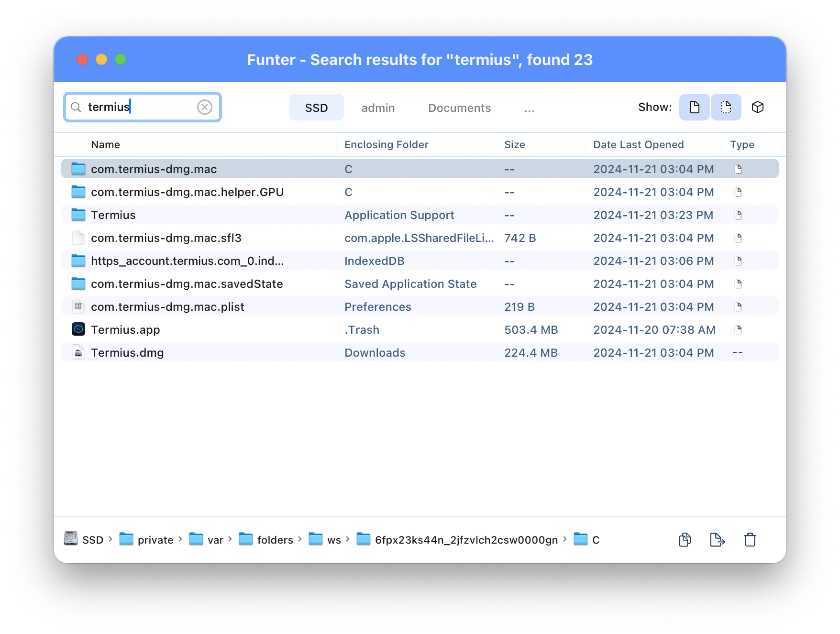The width and height of the screenshot is (840, 634).
Task: Switch to the admin location tab
Action: click(378, 108)
